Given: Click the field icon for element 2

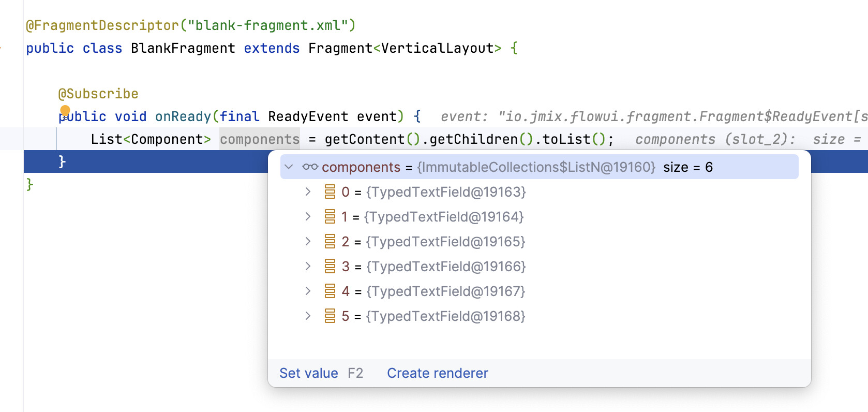Looking at the screenshot, I should (330, 242).
